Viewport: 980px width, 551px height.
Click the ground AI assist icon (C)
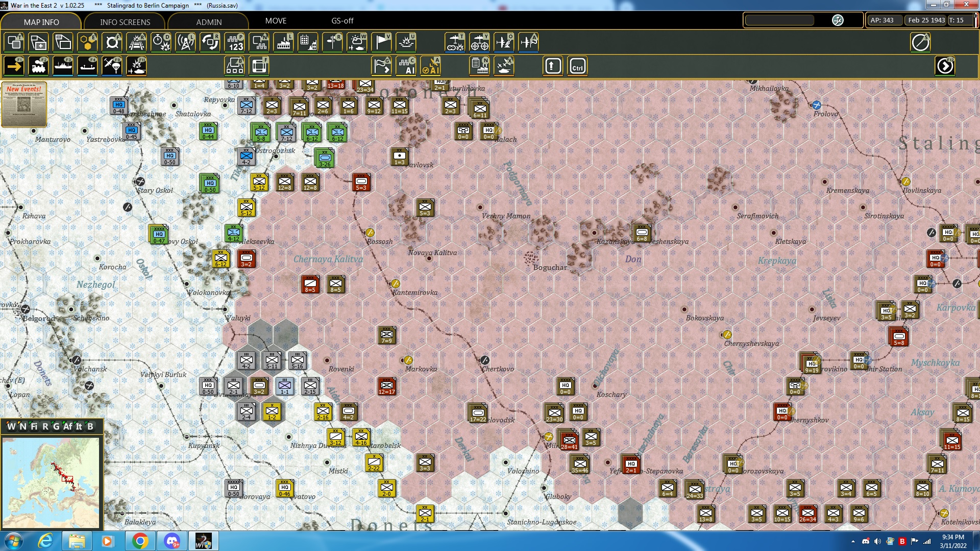point(407,65)
